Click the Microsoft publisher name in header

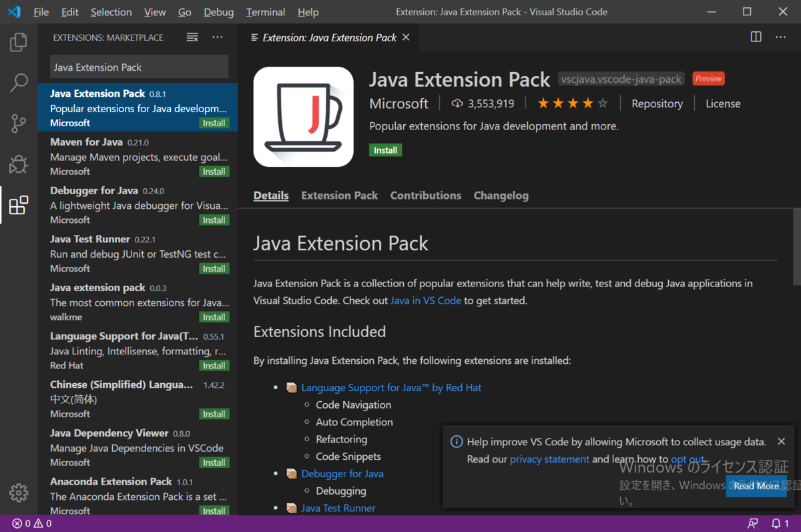(398, 103)
